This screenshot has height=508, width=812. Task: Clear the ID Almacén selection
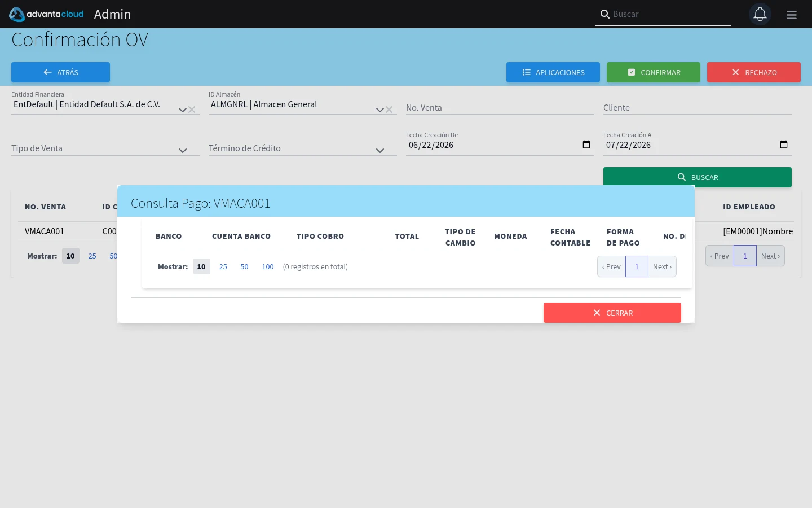tap(389, 110)
